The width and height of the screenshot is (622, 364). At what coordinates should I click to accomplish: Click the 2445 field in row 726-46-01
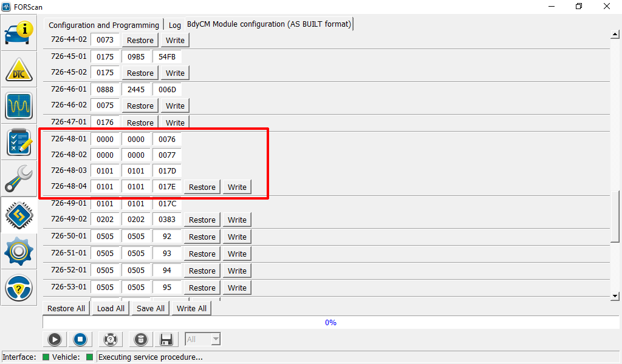pyautogui.click(x=136, y=90)
